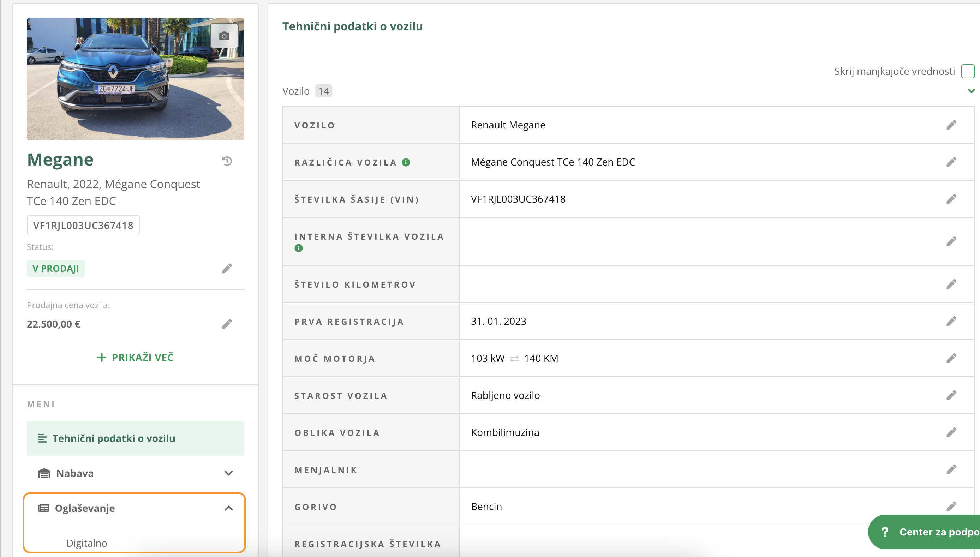Edit the Vozilo row value Renault Megane
The width and height of the screenshot is (980, 557).
pyautogui.click(x=951, y=125)
